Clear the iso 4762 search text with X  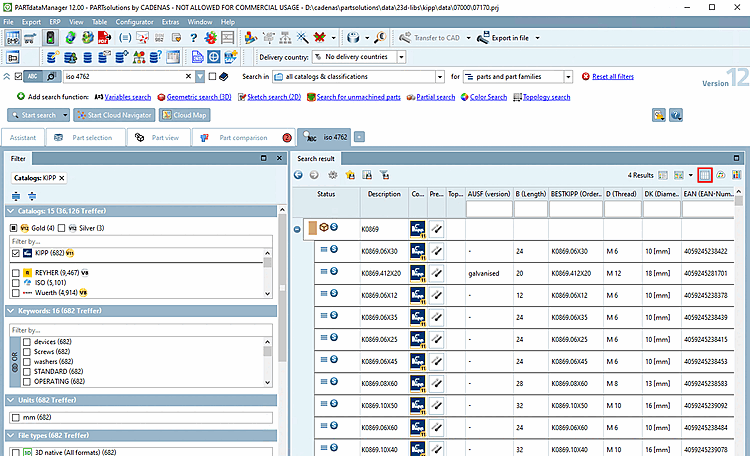pyautogui.click(x=188, y=76)
